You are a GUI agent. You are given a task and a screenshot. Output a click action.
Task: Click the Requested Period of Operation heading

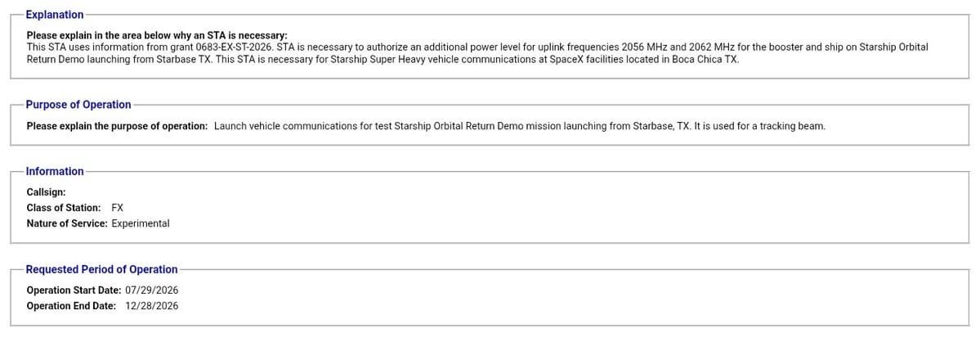tap(101, 269)
